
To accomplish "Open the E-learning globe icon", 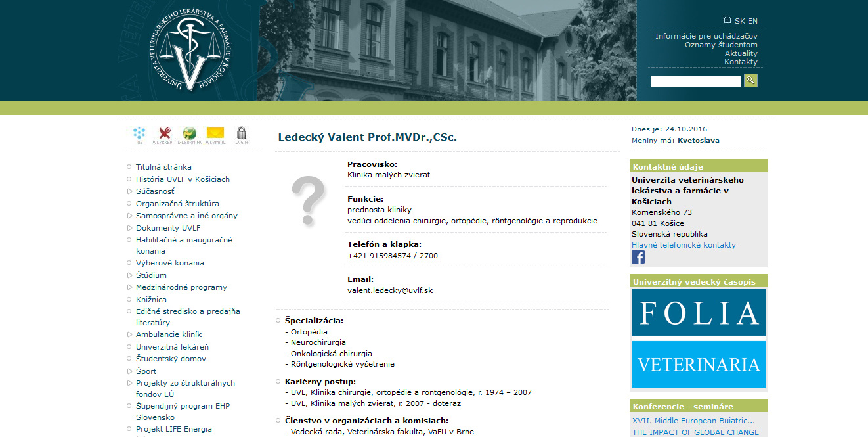I will pyautogui.click(x=190, y=134).
